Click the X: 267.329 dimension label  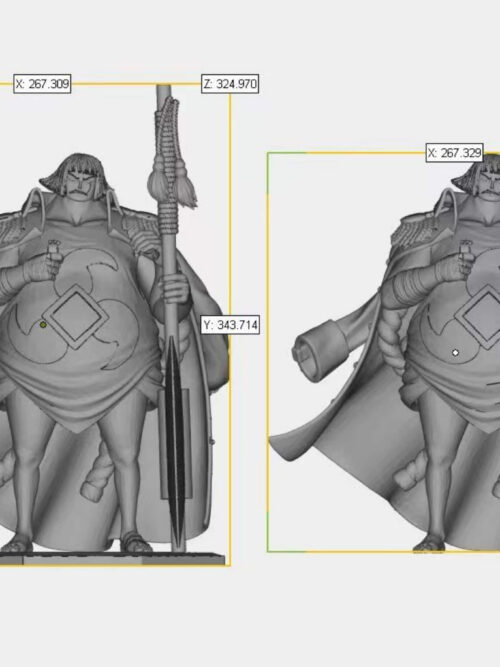[454, 153]
